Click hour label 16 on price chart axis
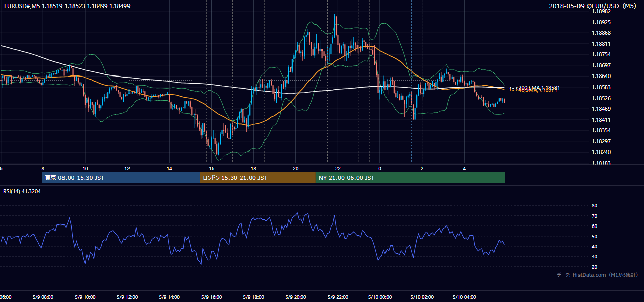644x302 pixels. (212, 168)
